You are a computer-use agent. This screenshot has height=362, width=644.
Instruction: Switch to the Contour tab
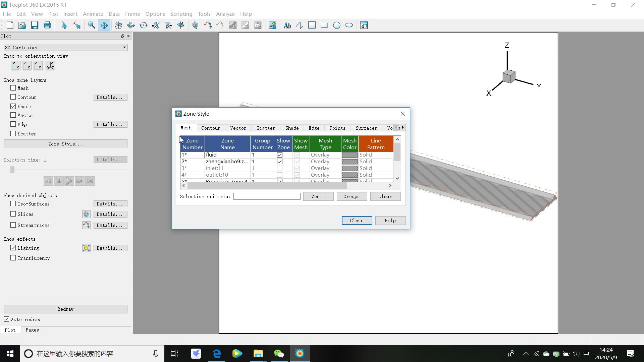pyautogui.click(x=210, y=128)
